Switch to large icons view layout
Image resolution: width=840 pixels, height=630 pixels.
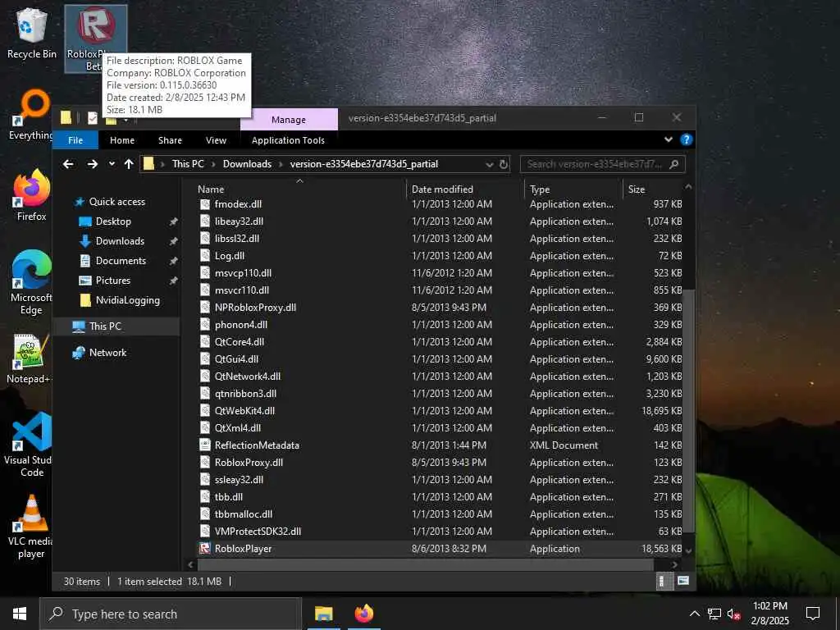click(683, 582)
